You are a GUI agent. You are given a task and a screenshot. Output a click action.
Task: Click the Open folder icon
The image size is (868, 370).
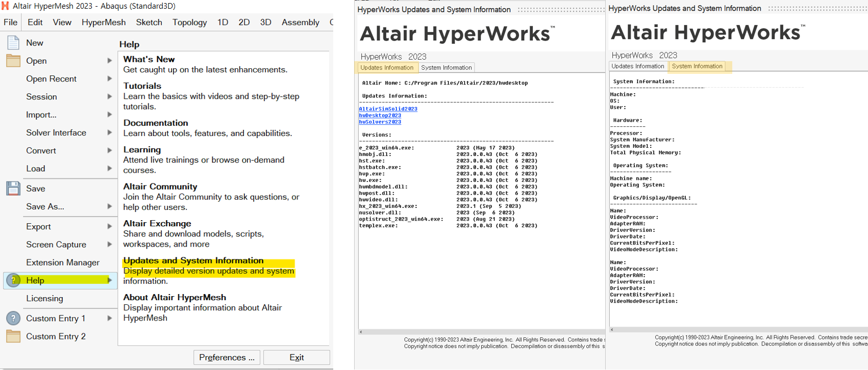pos(13,61)
